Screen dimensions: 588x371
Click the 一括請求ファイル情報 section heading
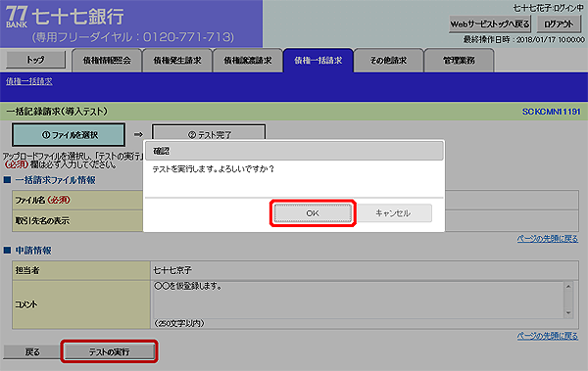[x=55, y=180]
